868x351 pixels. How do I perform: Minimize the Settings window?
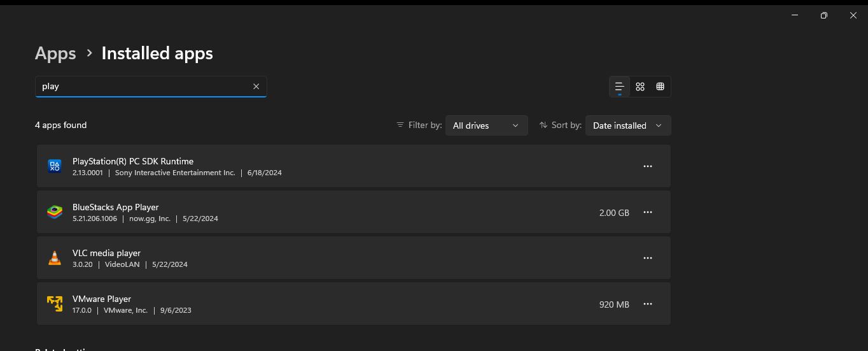point(795,15)
